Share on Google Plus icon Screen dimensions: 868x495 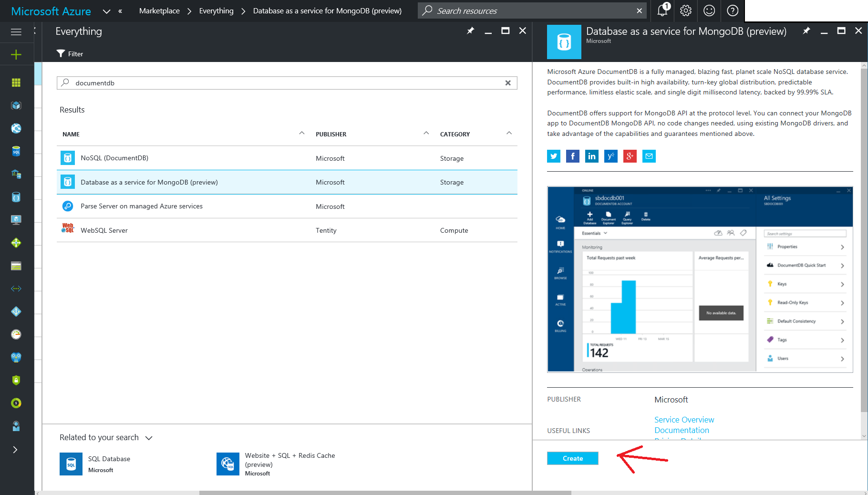[630, 156]
